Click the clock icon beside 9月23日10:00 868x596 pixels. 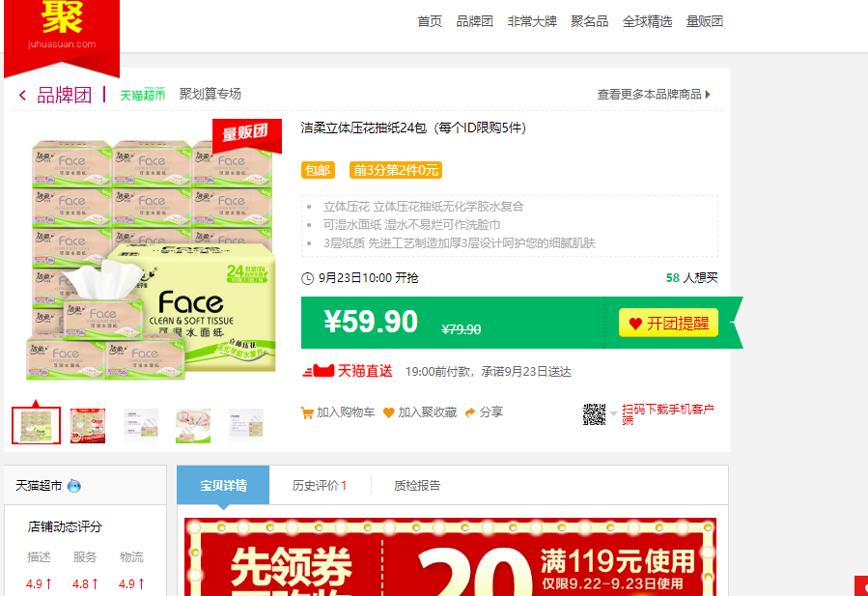307,278
